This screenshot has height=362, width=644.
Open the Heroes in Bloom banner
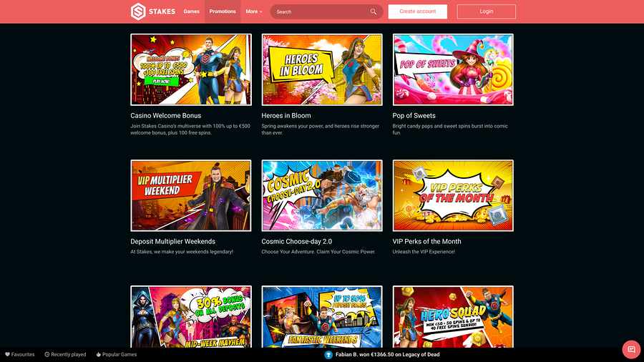pyautogui.click(x=322, y=69)
